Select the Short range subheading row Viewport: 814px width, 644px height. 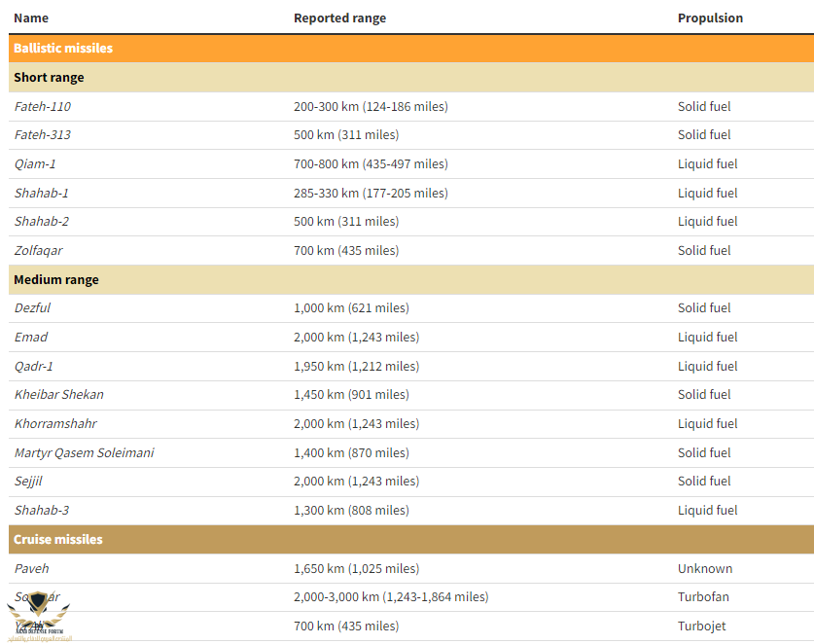pos(49,77)
